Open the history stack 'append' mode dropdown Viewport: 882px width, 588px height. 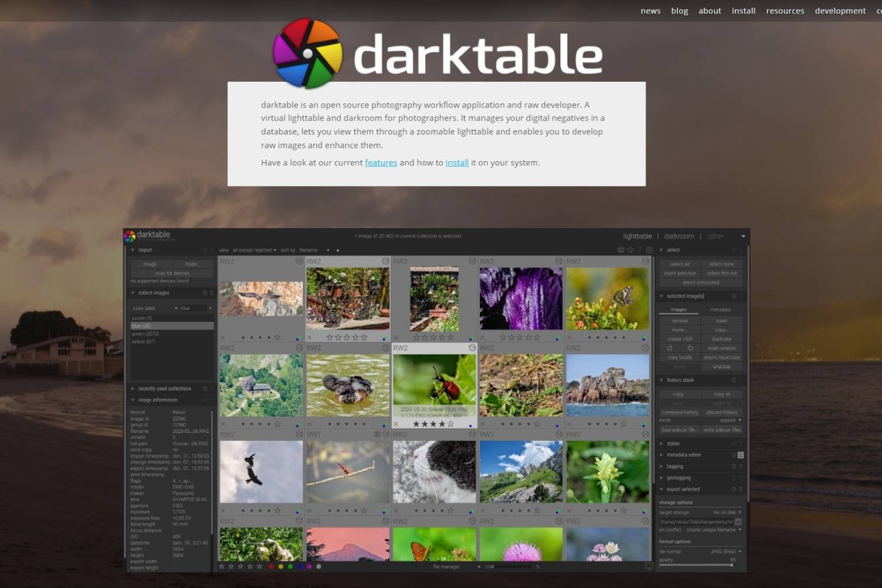730,420
